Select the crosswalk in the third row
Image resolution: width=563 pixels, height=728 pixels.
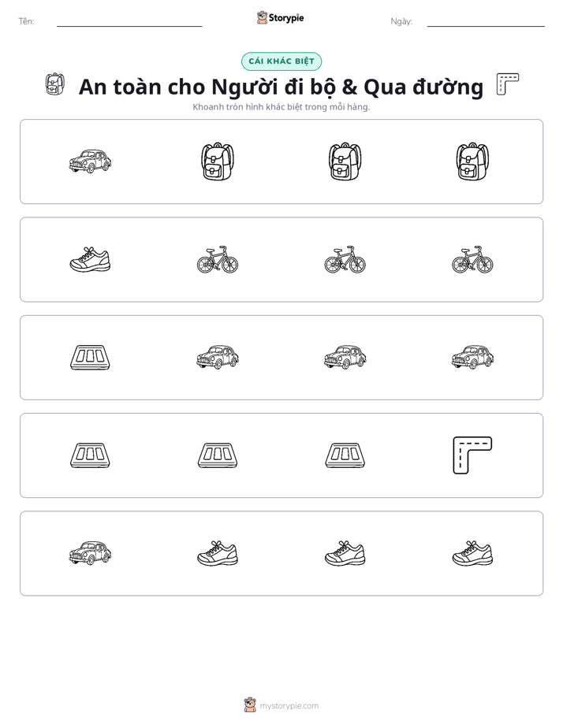click(90, 358)
